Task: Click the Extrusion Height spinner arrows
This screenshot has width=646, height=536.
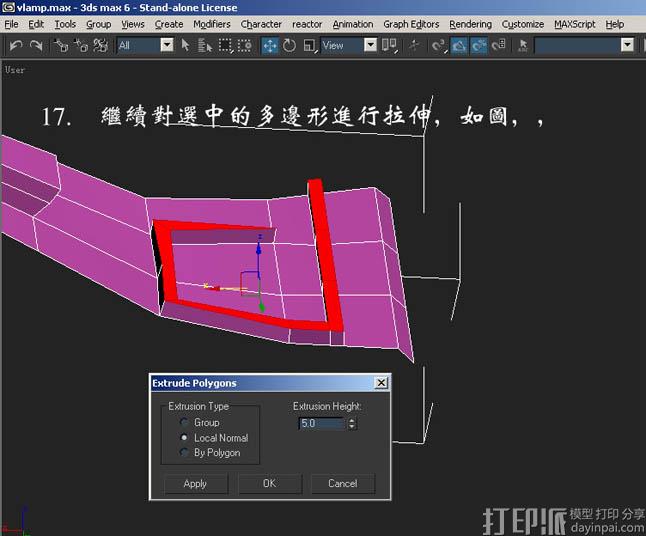Action: click(352, 424)
